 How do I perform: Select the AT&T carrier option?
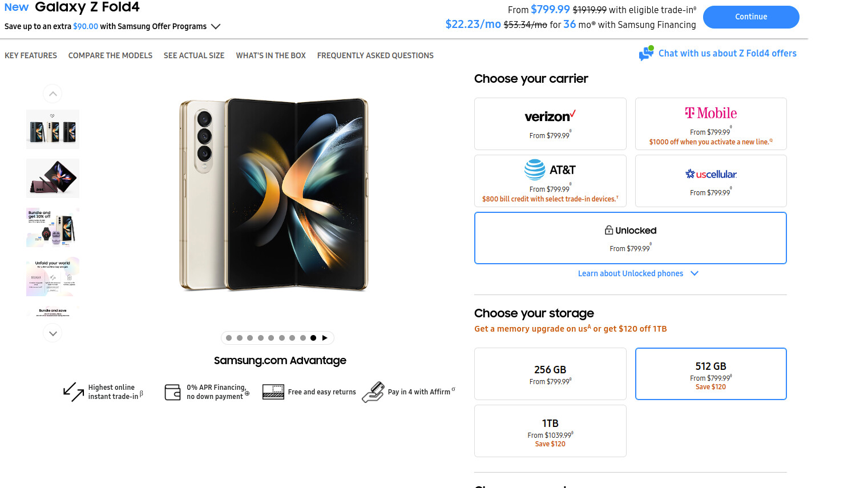tap(550, 181)
